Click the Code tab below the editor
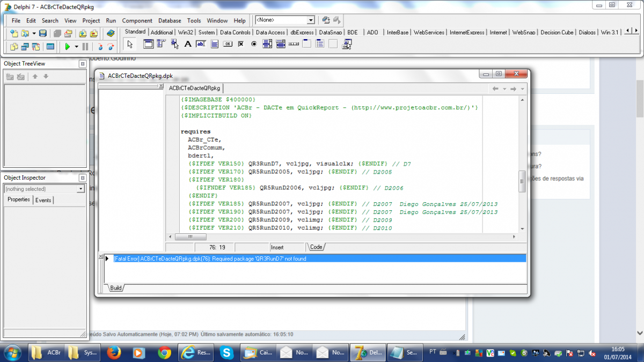This screenshot has width=644, height=362. pyautogui.click(x=317, y=247)
